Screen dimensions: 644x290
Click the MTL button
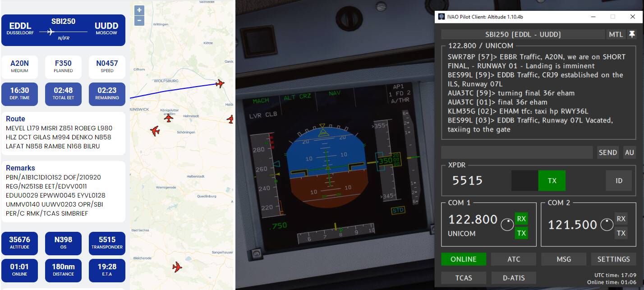(x=616, y=34)
